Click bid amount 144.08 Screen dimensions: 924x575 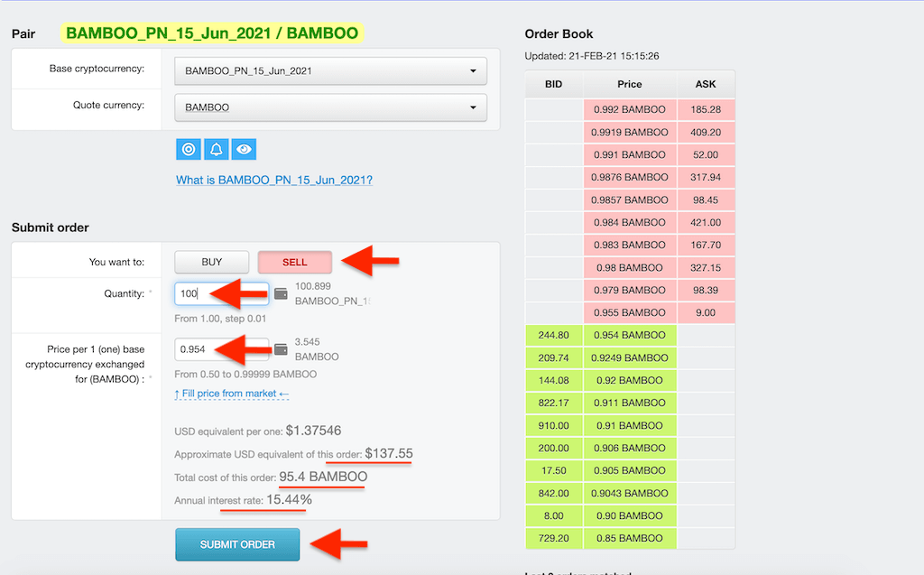(x=553, y=380)
